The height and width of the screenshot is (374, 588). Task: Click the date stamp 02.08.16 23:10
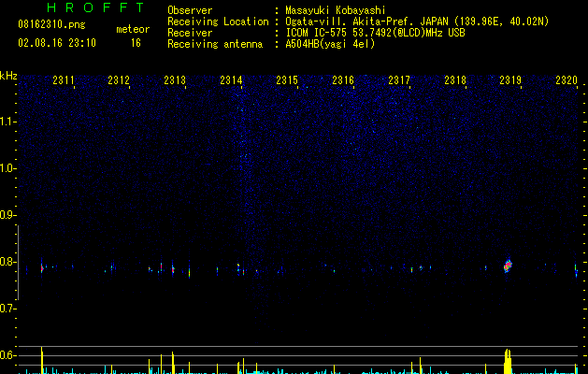coord(57,43)
